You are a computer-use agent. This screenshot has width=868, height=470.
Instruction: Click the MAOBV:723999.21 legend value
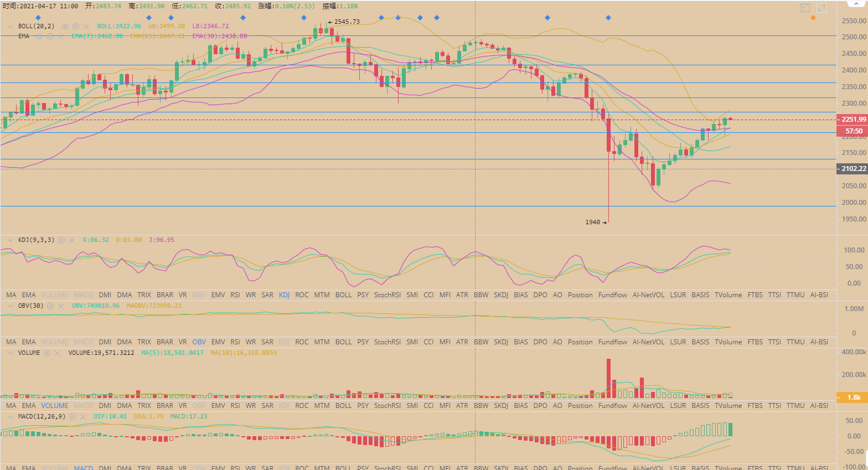pyautogui.click(x=154, y=306)
